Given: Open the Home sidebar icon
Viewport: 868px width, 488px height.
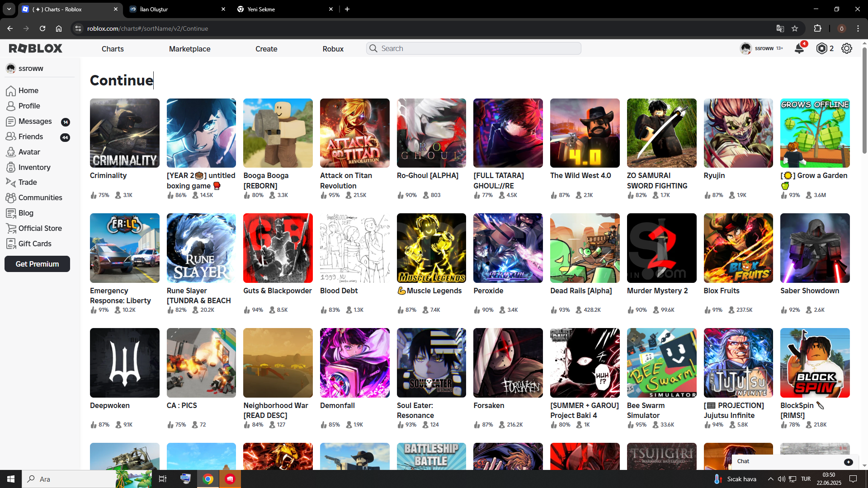Looking at the screenshot, I should [11, 91].
